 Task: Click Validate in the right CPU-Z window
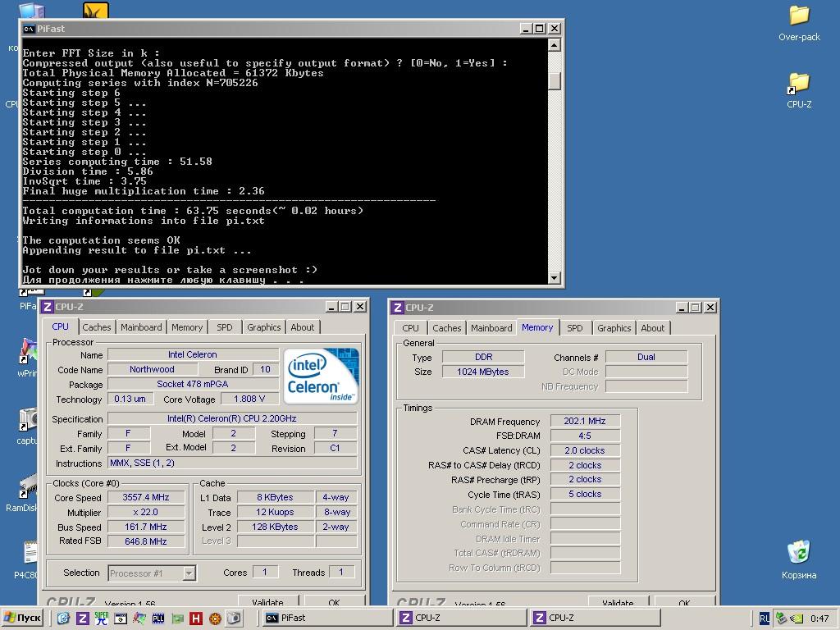coord(618,602)
